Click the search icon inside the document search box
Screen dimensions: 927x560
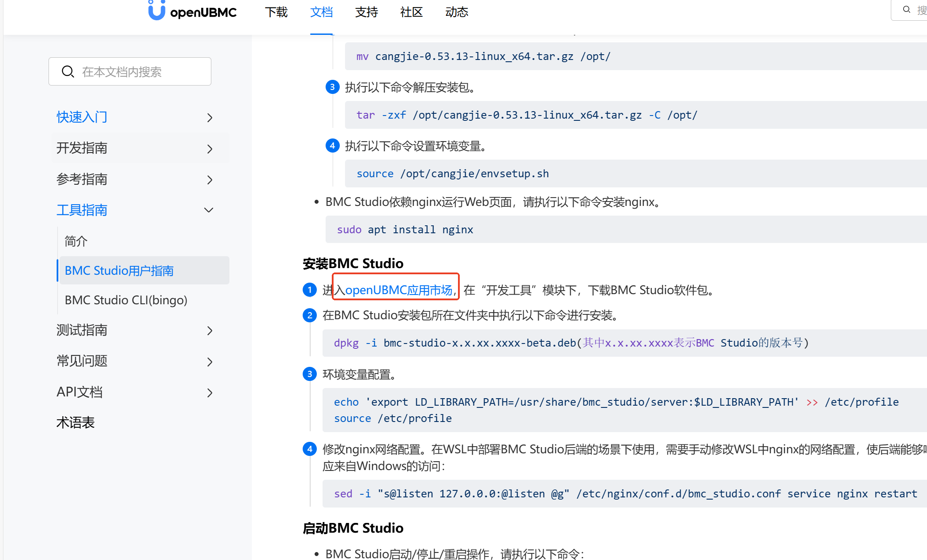click(x=68, y=71)
